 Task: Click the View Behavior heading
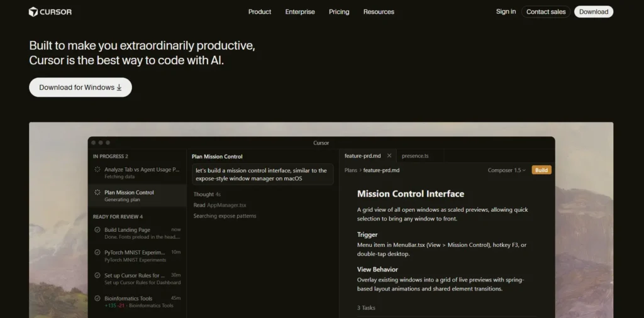[x=377, y=270]
